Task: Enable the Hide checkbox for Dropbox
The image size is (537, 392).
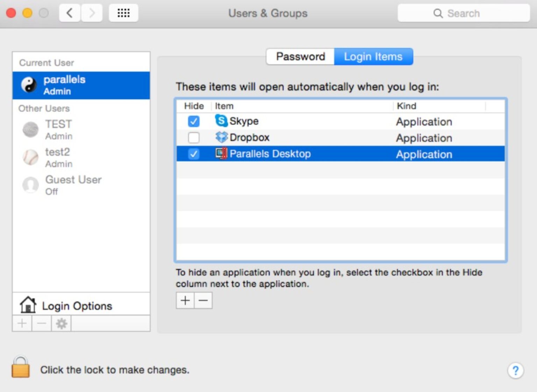Action: pos(193,137)
